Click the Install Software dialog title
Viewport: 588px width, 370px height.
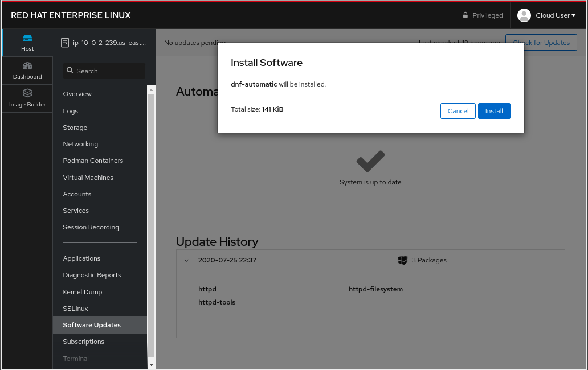(267, 63)
